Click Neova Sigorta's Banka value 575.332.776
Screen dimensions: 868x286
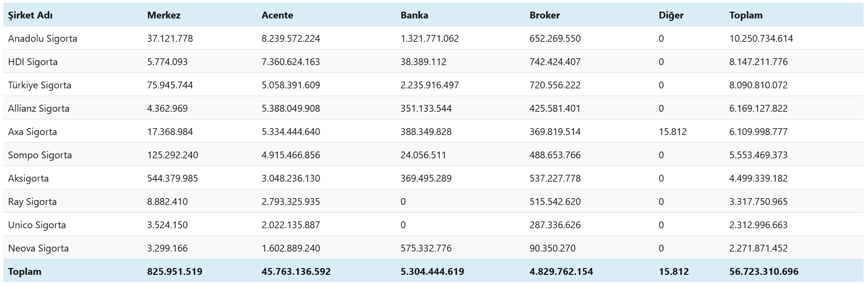click(x=426, y=248)
